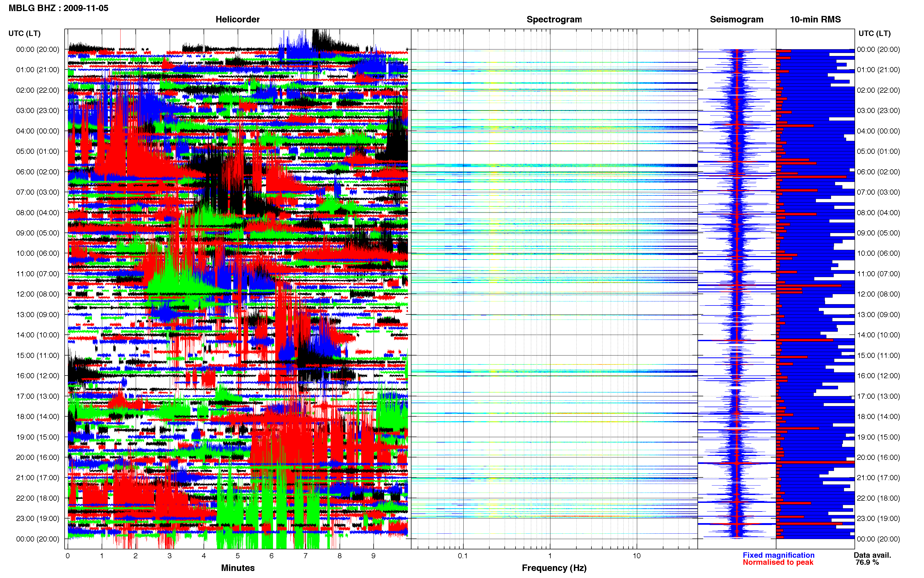Click the right 06:00 (02:00) time label
This screenshot has width=924, height=578.
[878, 172]
